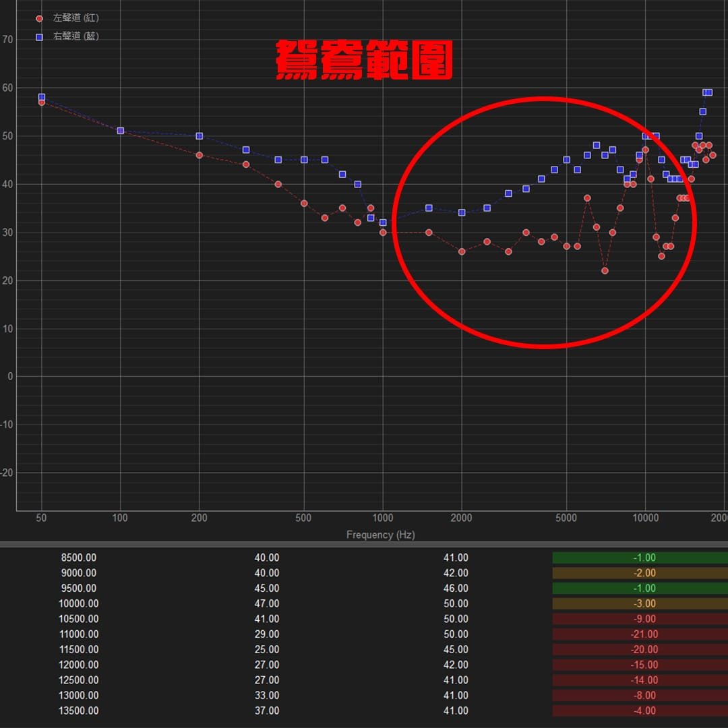The width and height of the screenshot is (728, 728).
Task: Select the 11000.00 frequency row cell
Action: click(79, 634)
